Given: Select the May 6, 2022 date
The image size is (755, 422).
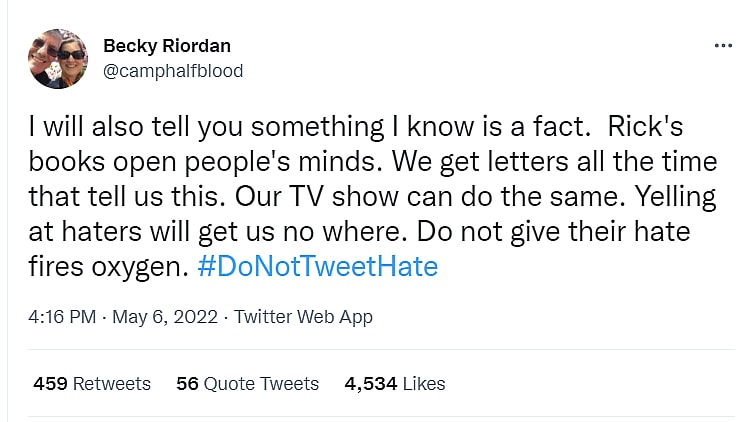Looking at the screenshot, I should [x=167, y=317].
